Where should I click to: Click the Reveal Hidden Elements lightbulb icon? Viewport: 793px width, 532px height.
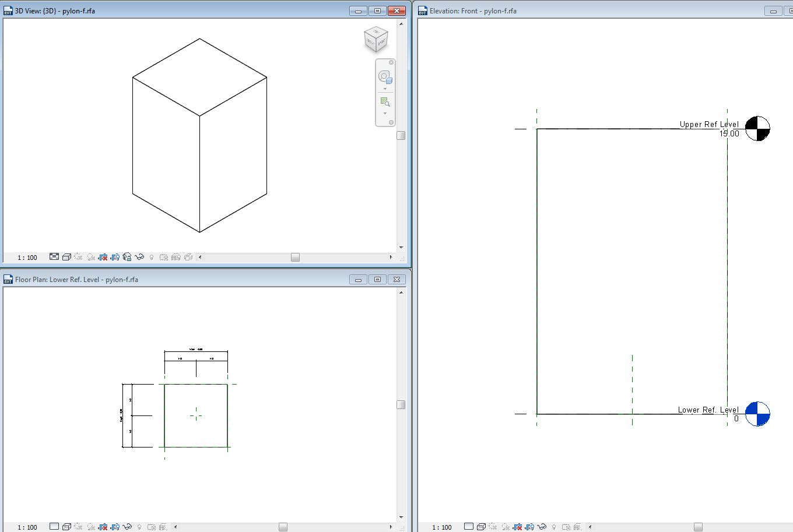click(152, 257)
